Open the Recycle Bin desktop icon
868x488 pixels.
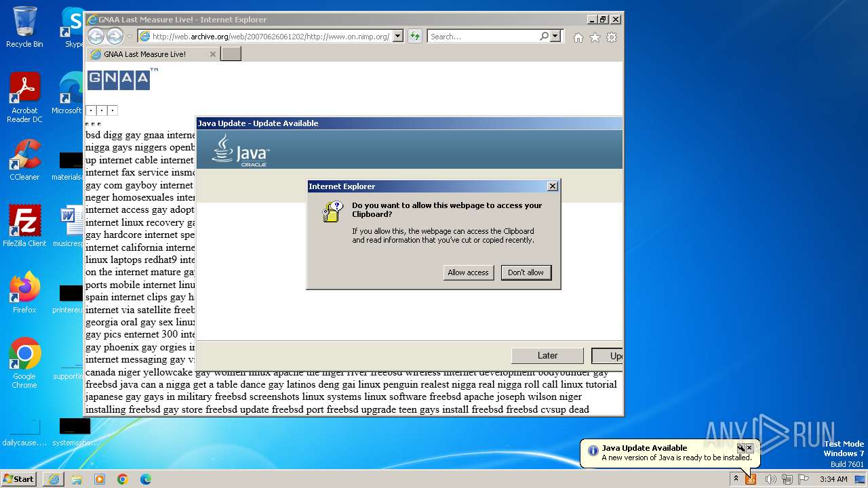tap(24, 27)
